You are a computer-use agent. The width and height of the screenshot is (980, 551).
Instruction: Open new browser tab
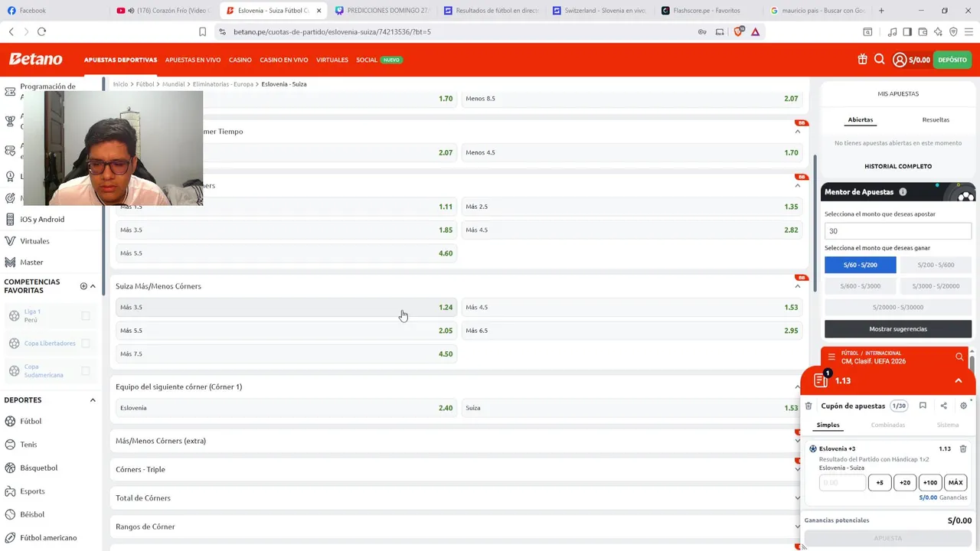pos(881,11)
